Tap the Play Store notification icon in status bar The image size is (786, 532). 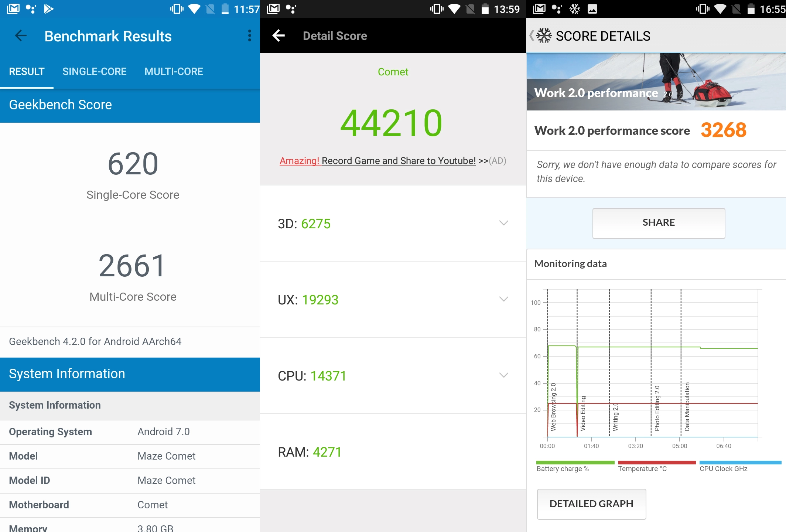(x=48, y=9)
